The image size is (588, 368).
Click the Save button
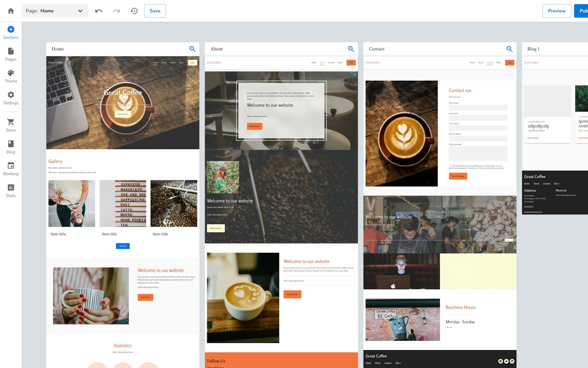coord(155,11)
